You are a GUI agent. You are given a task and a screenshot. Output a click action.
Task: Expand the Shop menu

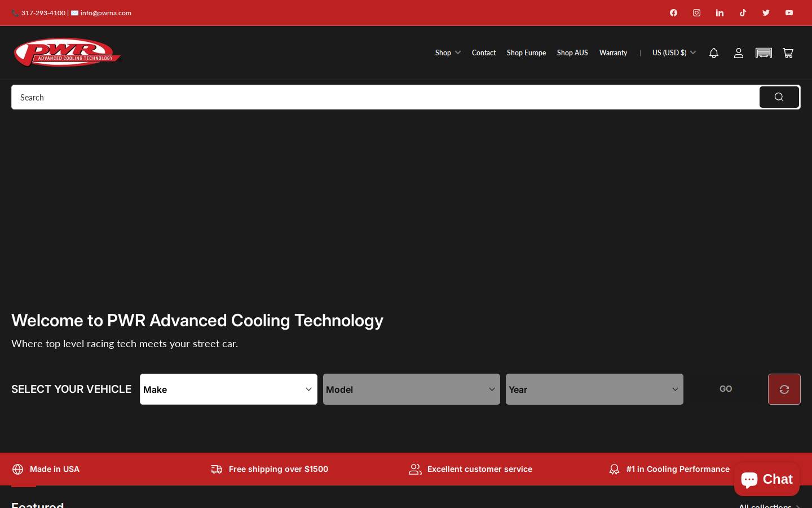click(448, 52)
